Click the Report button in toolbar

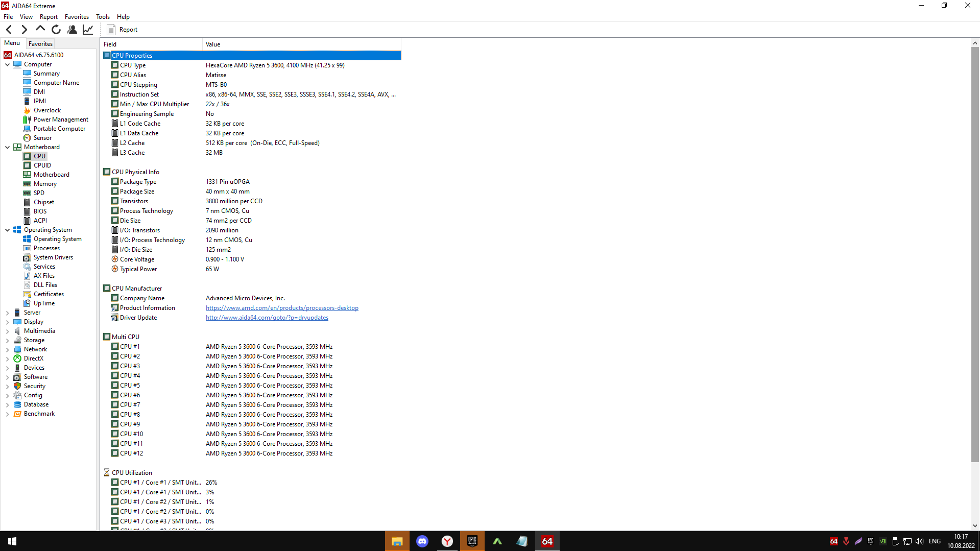tap(122, 30)
